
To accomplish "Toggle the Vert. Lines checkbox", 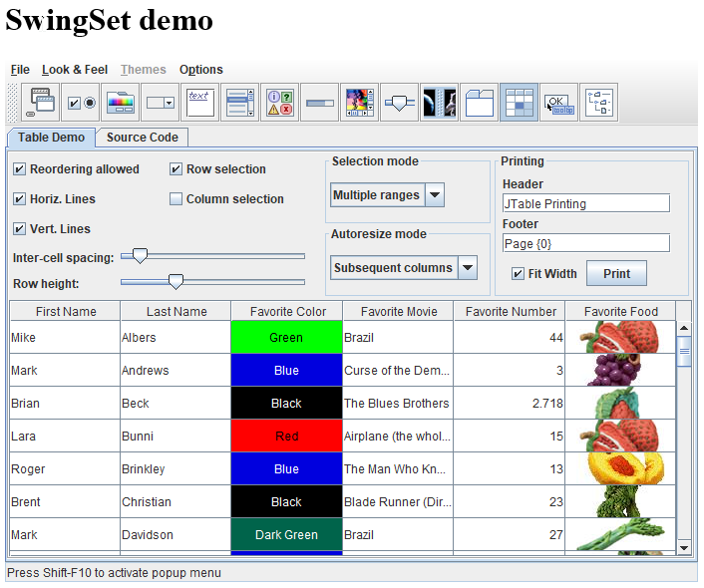I will (19, 229).
